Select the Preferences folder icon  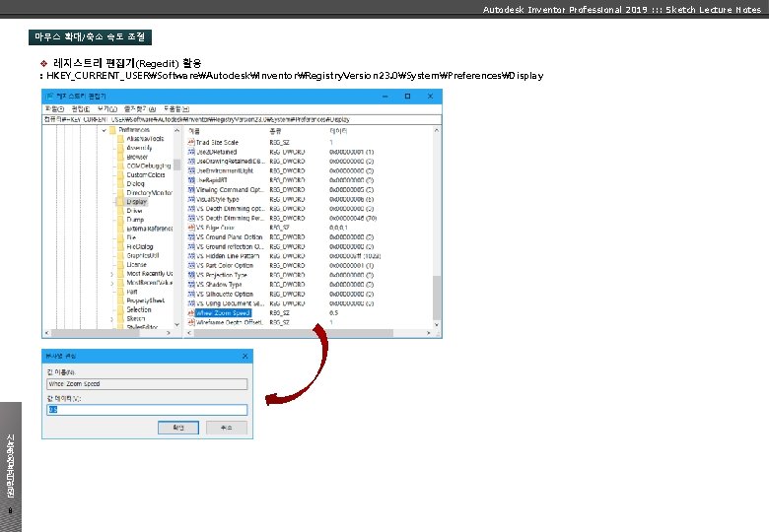click(112, 130)
